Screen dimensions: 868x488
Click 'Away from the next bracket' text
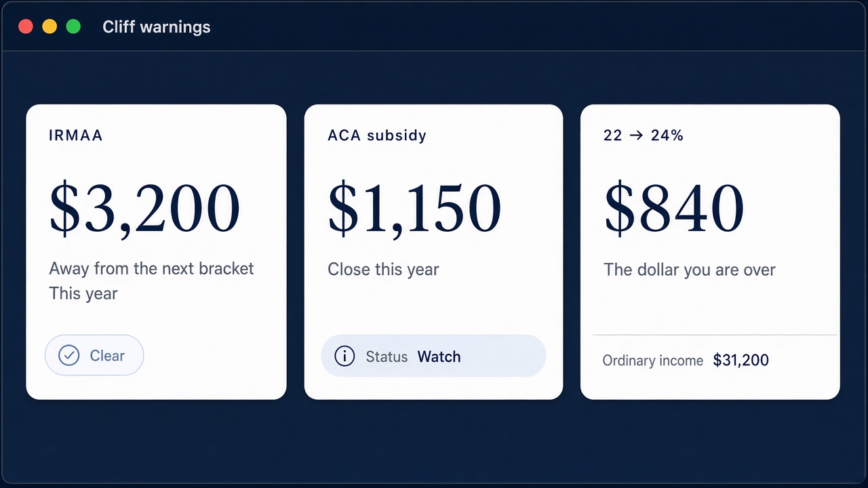[x=151, y=268]
